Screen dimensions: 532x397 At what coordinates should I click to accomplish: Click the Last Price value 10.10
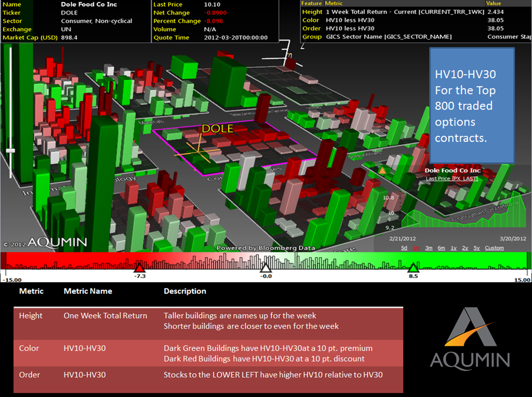point(212,4)
